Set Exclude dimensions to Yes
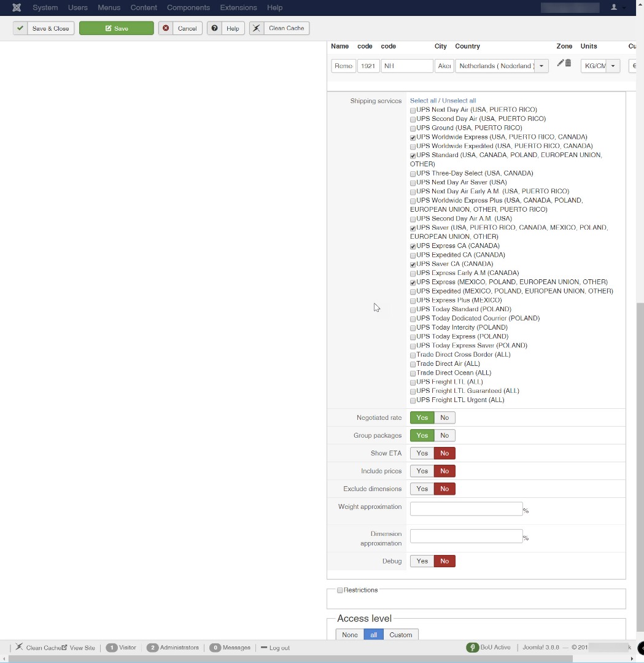This screenshot has width=644, height=663. coord(422,489)
